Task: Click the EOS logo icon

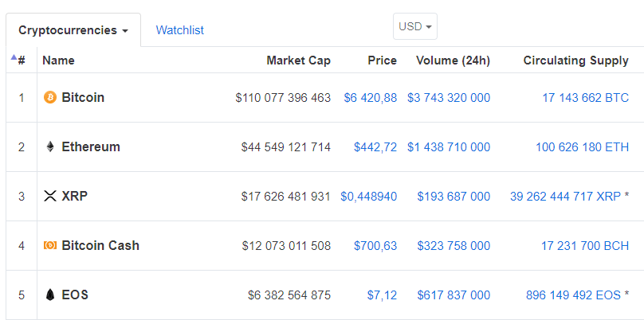Action: (49, 295)
